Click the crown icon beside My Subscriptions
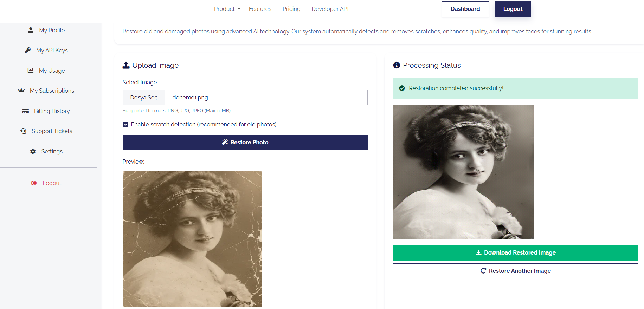Viewport: 644px width, 309px height. pos(21,91)
